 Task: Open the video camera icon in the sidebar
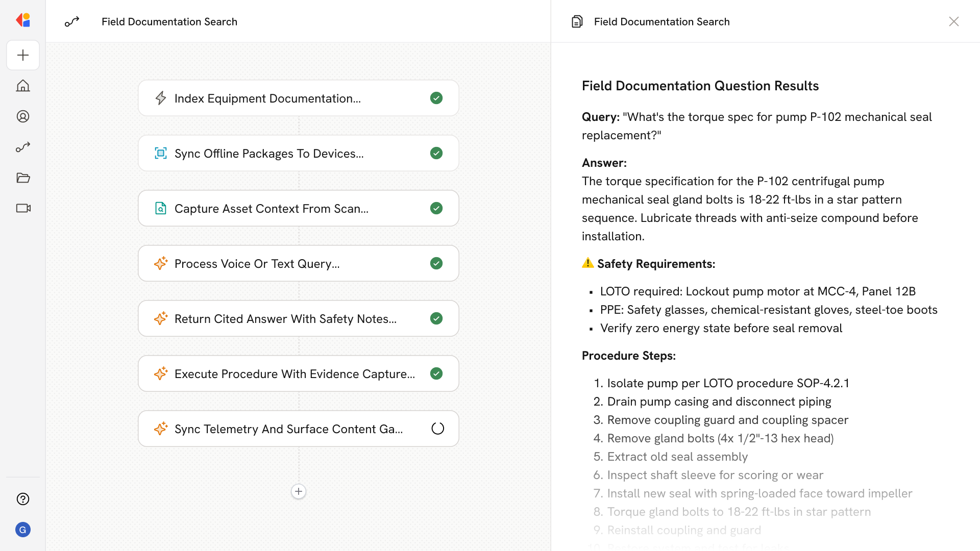click(x=23, y=208)
